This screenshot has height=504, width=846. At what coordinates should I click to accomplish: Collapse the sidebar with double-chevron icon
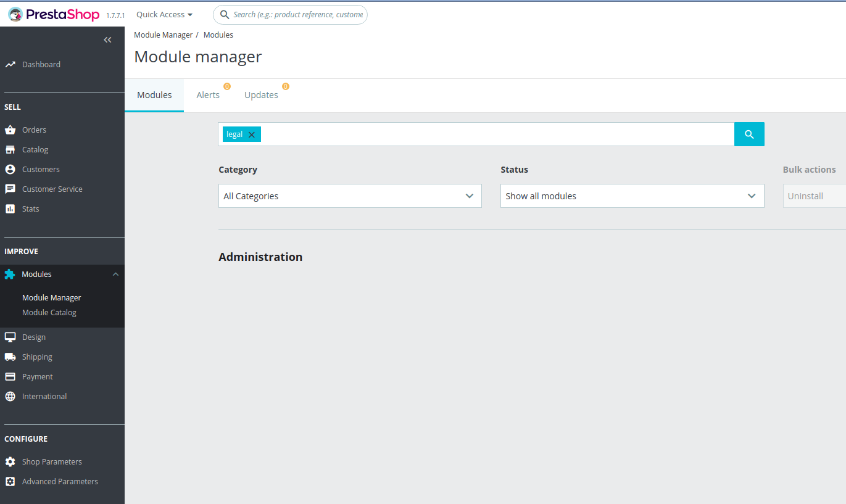click(x=108, y=40)
